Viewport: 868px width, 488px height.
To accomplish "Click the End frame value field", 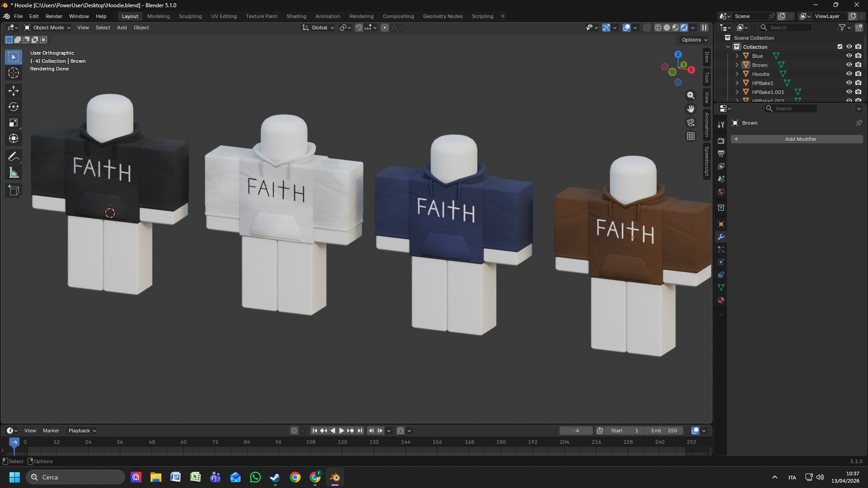I will pos(664,431).
